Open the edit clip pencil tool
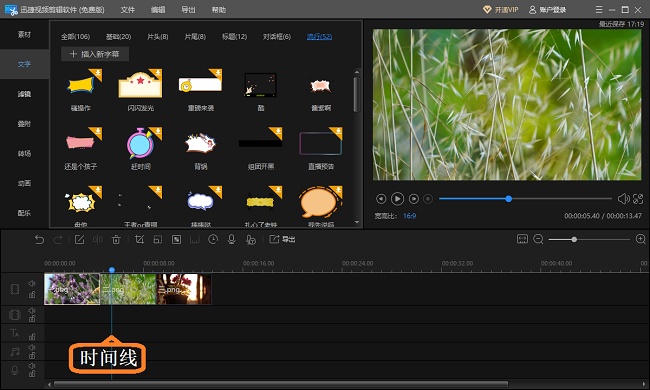This screenshot has height=390, width=650. coord(79,240)
